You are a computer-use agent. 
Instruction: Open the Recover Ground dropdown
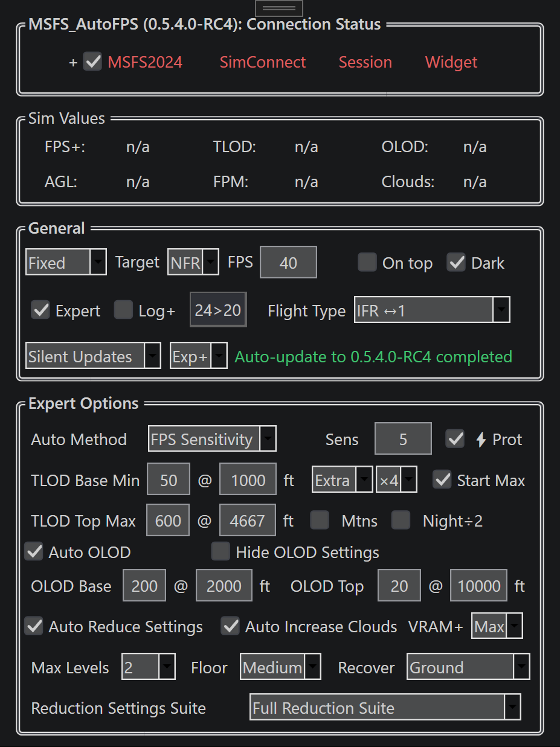pos(468,667)
